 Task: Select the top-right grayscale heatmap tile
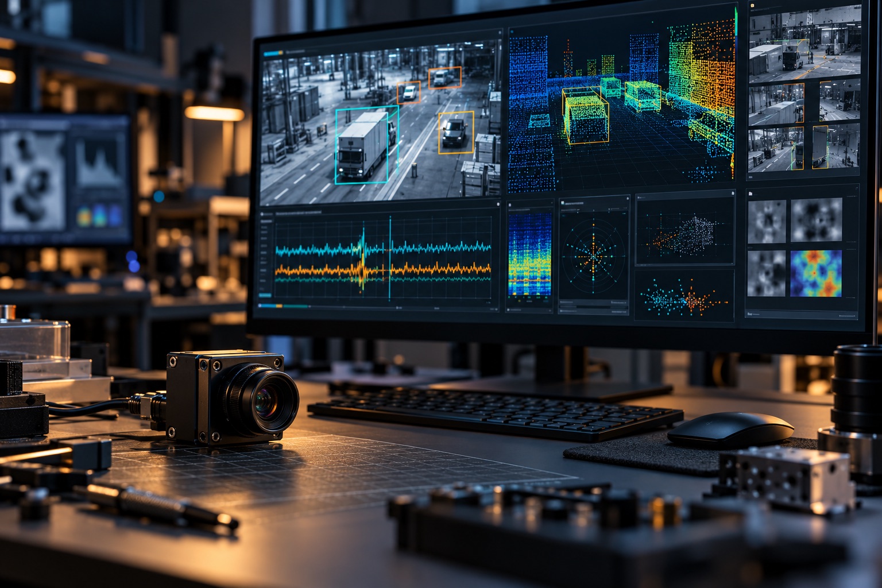click(817, 220)
